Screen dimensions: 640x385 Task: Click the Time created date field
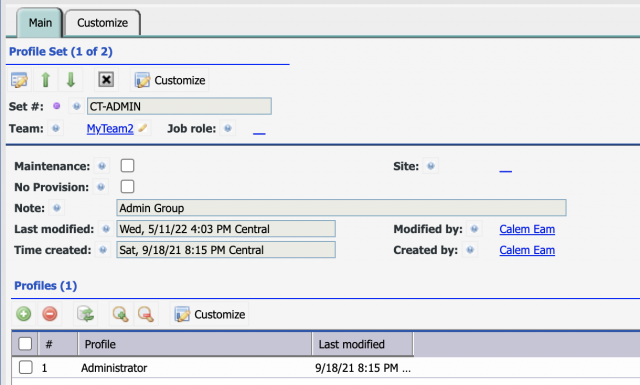[226, 249]
